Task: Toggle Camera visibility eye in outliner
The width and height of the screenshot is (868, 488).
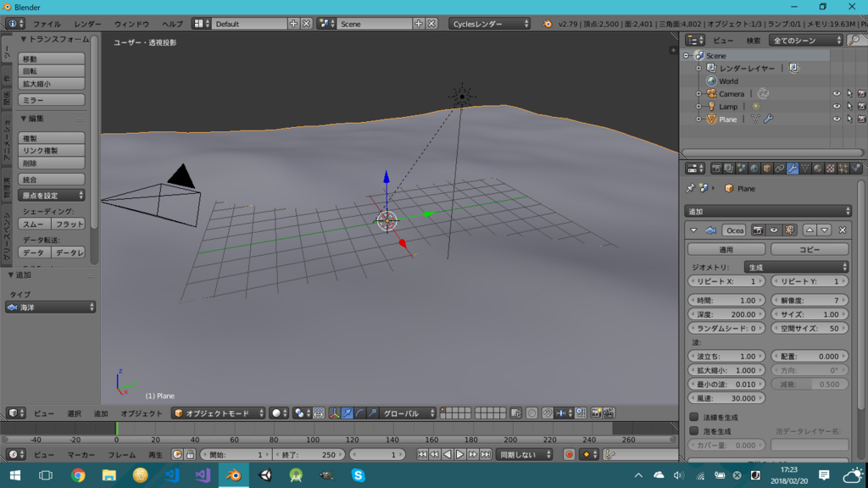Action: [x=837, y=93]
